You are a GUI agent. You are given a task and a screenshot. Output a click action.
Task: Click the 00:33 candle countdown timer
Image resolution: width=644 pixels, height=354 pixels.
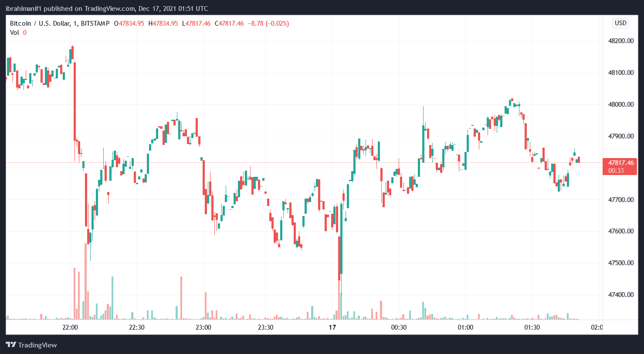point(616,171)
